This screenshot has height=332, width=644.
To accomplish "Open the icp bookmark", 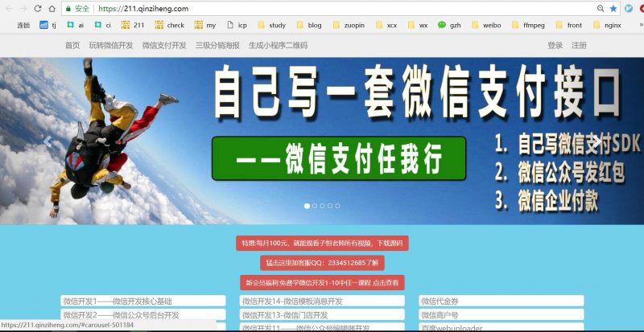I will [237, 25].
